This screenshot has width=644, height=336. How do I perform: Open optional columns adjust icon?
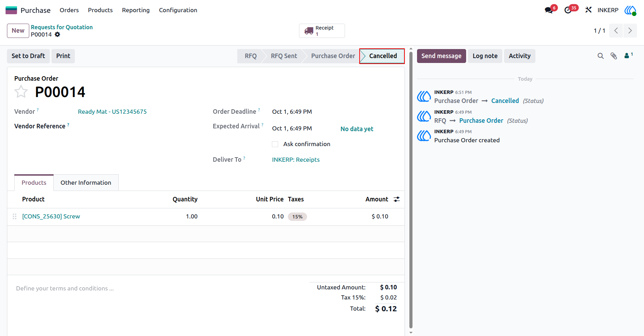coord(396,199)
